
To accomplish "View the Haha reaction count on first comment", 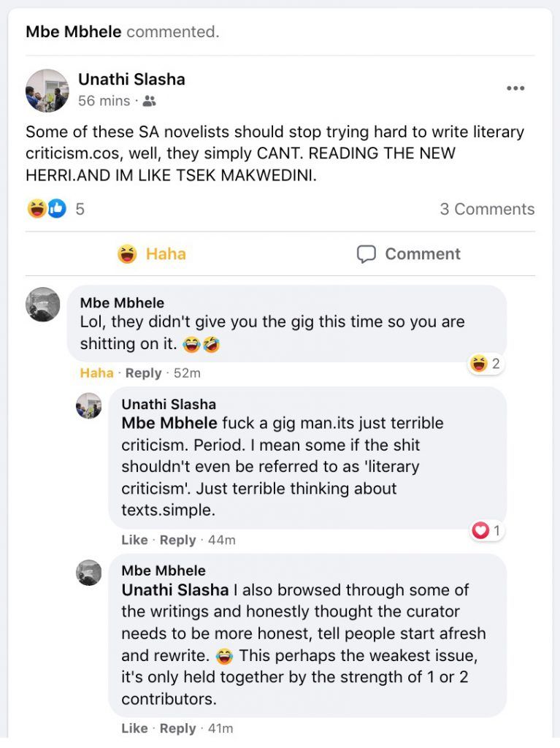I will tap(486, 363).
